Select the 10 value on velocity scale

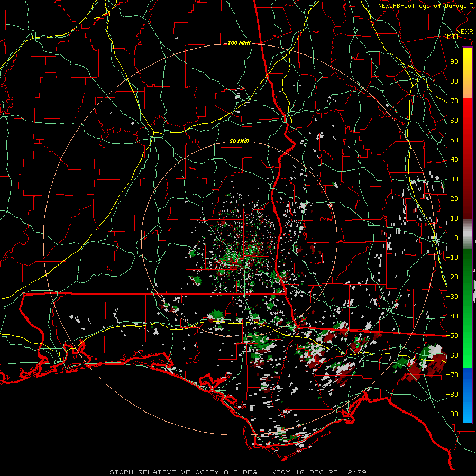(454, 218)
